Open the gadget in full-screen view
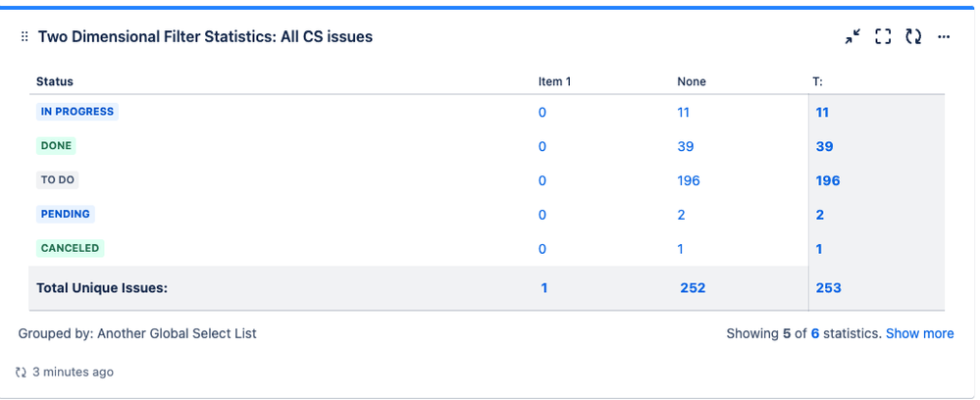Image resolution: width=980 pixels, height=400 pixels. click(883, 37)
